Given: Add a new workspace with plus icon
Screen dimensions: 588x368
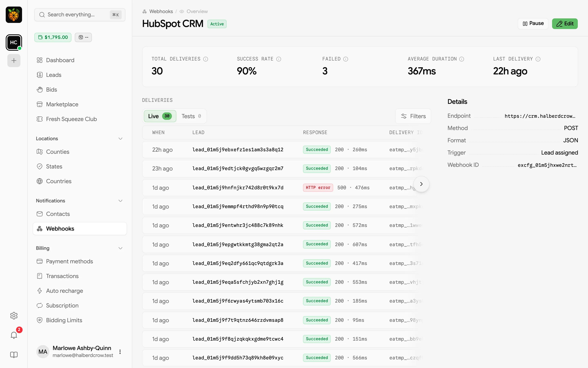Looking at the screenshot, I should point(14,60).
